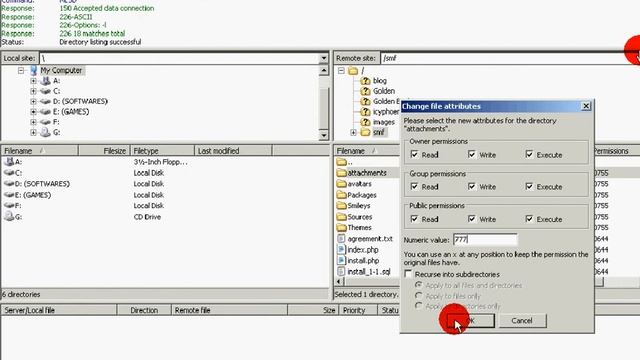This screenshot has width=640, height=360.
Task: Click Numeric value input field
Action: [x=485, y=240]
